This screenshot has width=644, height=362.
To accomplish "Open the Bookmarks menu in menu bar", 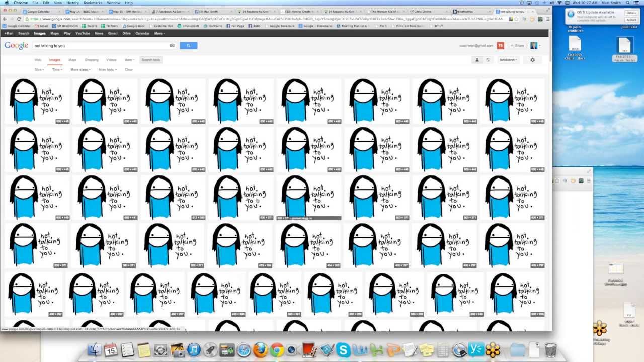I will (x=93, y=3).
